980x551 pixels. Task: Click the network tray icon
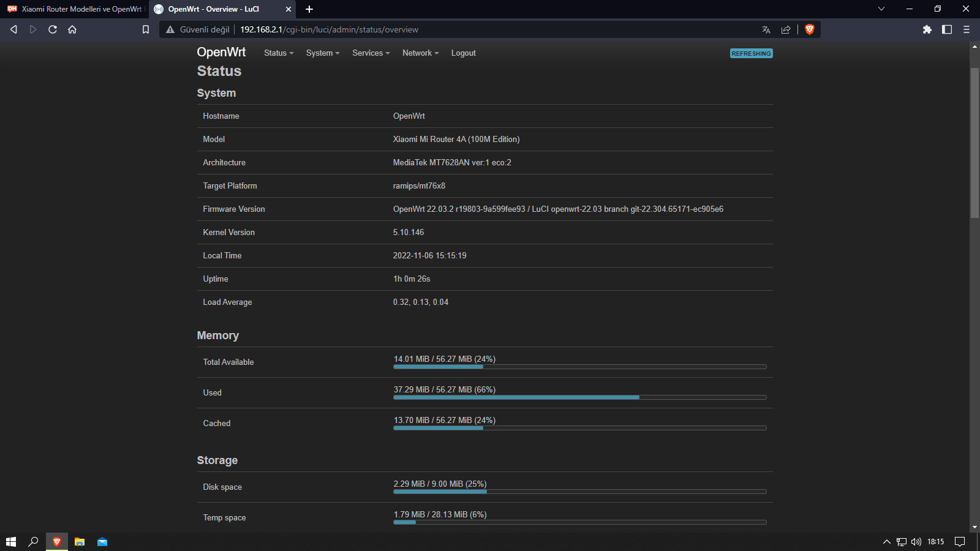coord(902,542)
